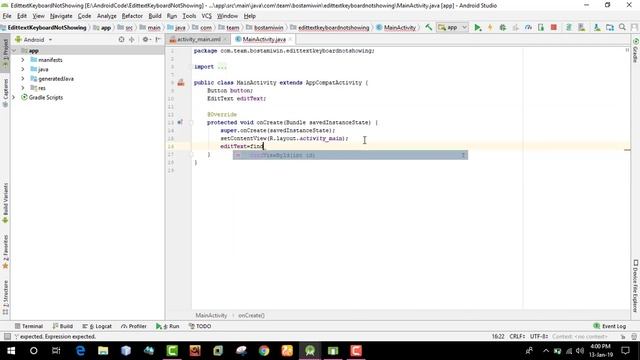This screenshot has height=360, width=640.
Task: Hide the project panel with hide icon
Action: pos(158,40)
